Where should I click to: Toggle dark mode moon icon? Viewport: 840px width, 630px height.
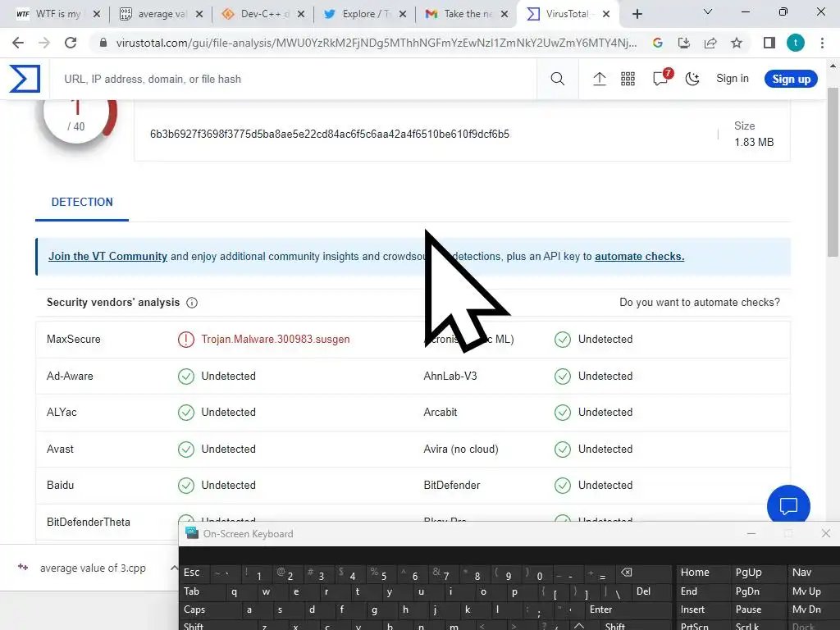pyautogui.click(x=692, y=79)
